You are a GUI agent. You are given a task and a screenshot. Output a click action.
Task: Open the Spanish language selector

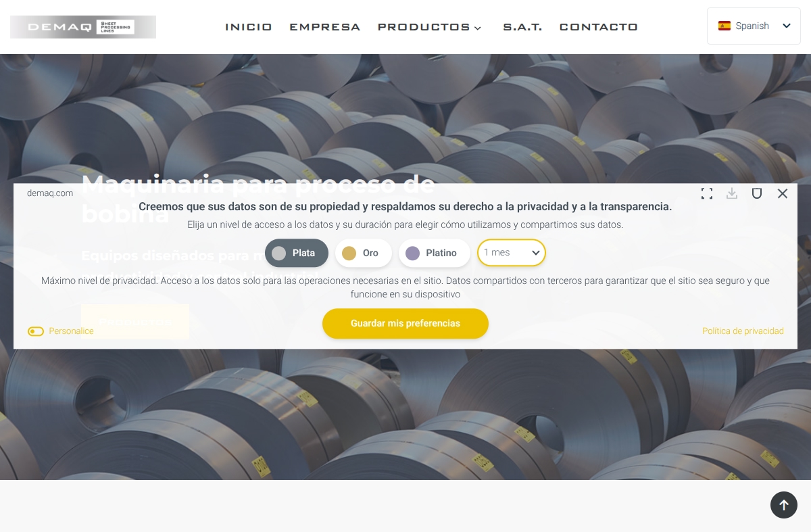pos(754,26)
